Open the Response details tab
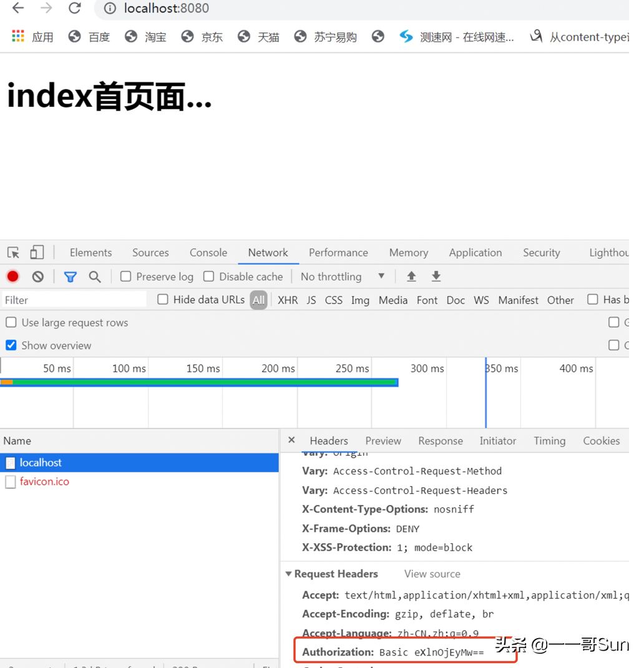The width and height of the screenshot is (644, 668). (441, 441)
